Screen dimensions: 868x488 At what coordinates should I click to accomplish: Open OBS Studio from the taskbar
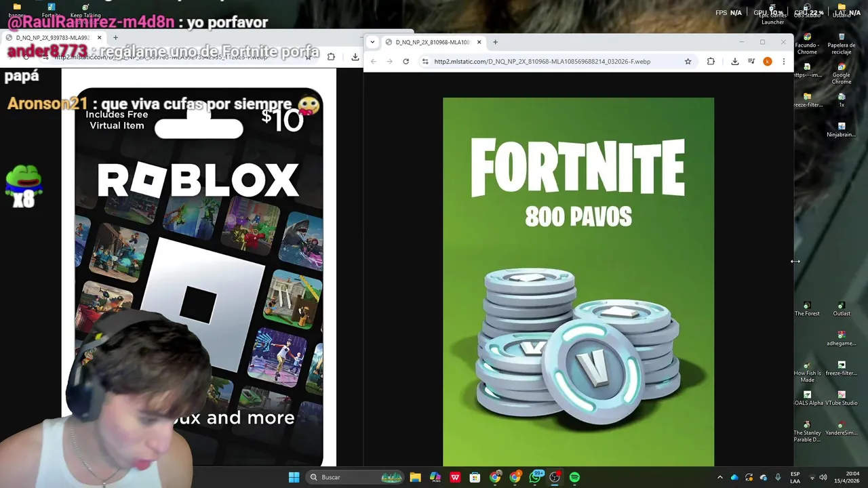click(555, 477)
